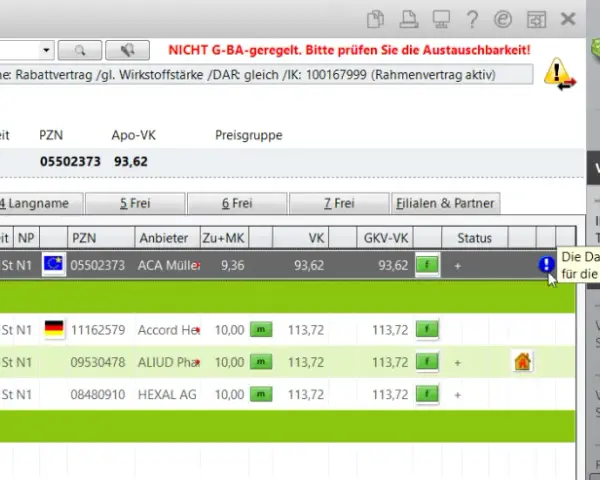The image size is (600, 480).
Task: Switch to the 4 Langname tab
Action: (x=40, y=203)
